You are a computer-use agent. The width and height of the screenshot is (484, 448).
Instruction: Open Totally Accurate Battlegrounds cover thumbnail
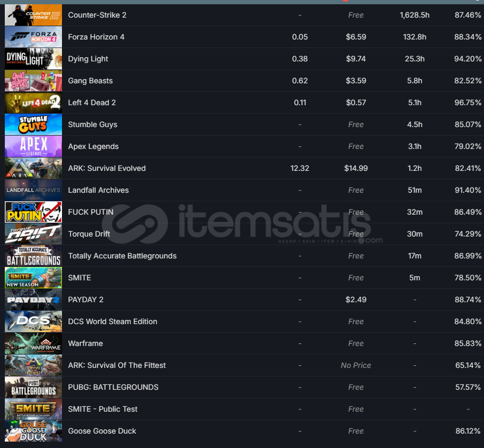click(33, 256)
